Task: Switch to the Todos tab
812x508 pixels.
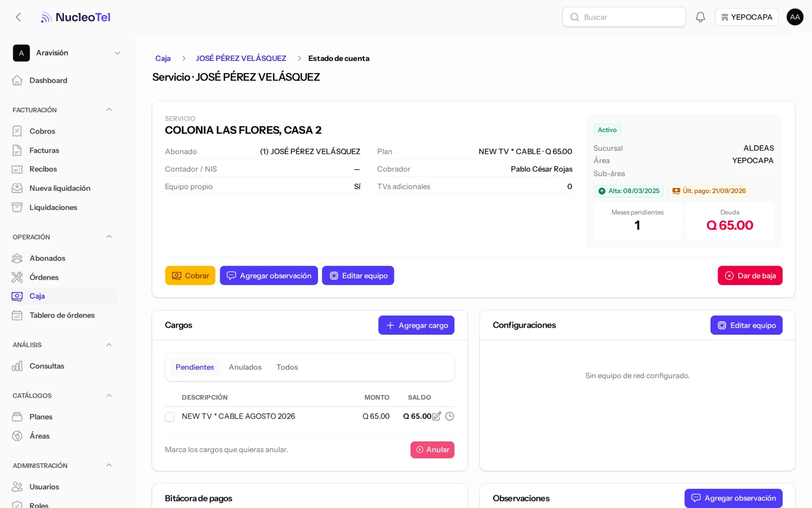Action: [x=287, y=367]
